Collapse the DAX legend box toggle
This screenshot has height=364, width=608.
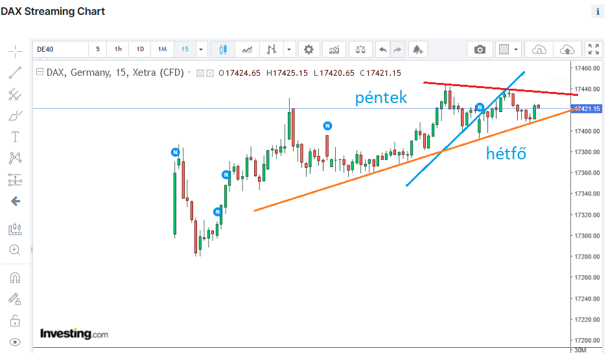pyautogui.click(x=40, y=72)
